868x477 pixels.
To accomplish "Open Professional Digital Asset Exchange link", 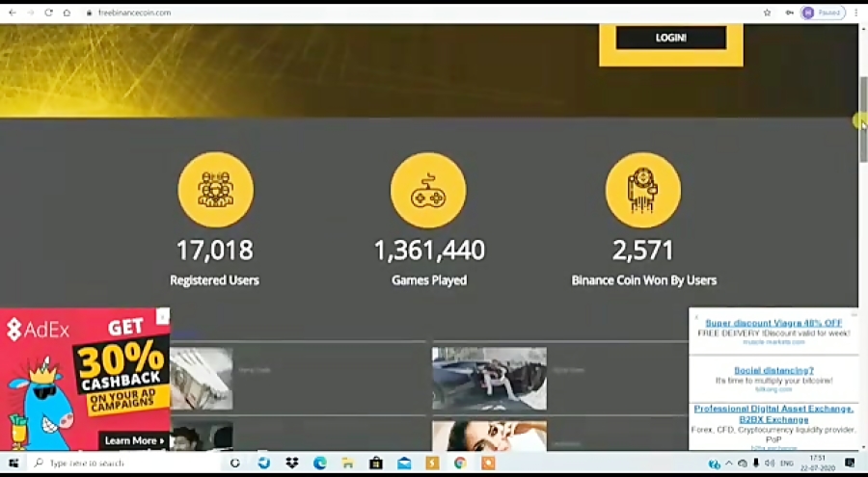I will pos(773,414).
